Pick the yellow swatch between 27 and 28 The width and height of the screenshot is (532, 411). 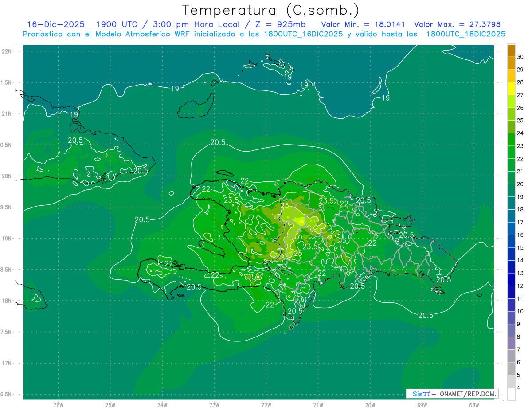(511, 89)
